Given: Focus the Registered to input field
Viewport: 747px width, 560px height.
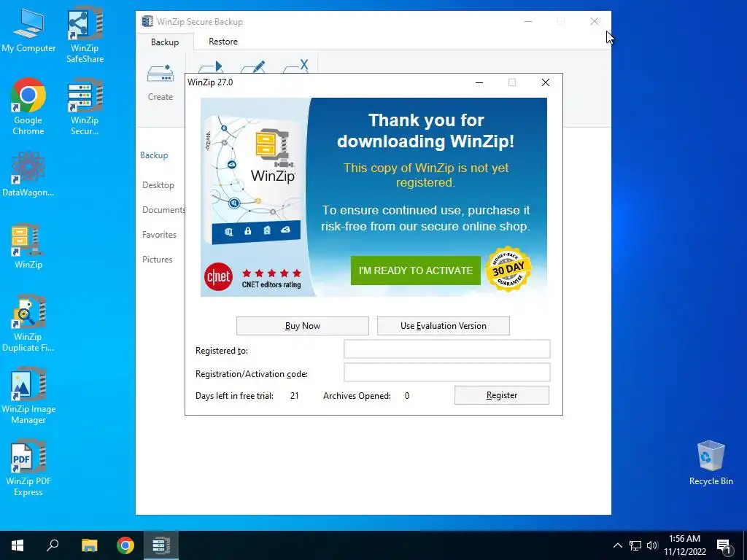Looking at the screenshot, I should (447, 349).
